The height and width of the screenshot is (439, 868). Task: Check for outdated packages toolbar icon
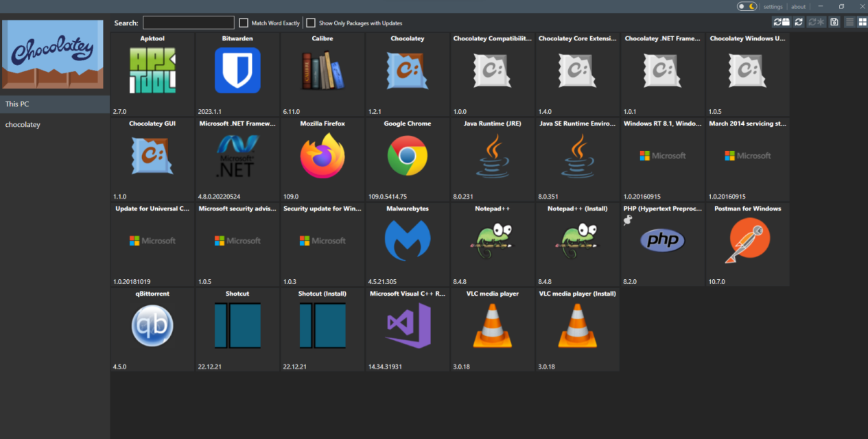[781, 22]
